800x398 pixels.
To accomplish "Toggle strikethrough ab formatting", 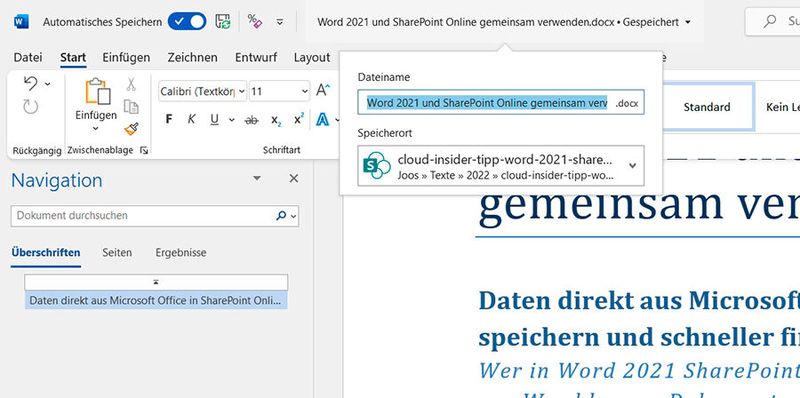I will (x=251, y=119).
